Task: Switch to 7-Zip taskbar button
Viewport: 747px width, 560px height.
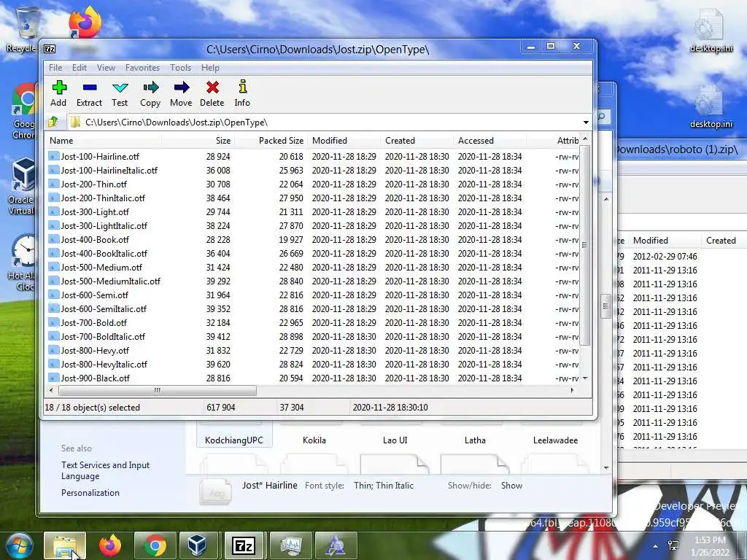Action: [244, 545]
